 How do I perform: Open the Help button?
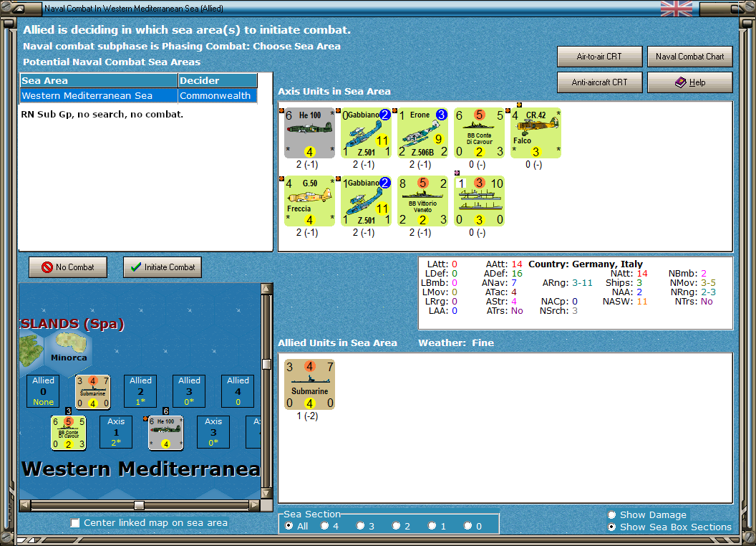pyautogui.click(x=689, y=82)
